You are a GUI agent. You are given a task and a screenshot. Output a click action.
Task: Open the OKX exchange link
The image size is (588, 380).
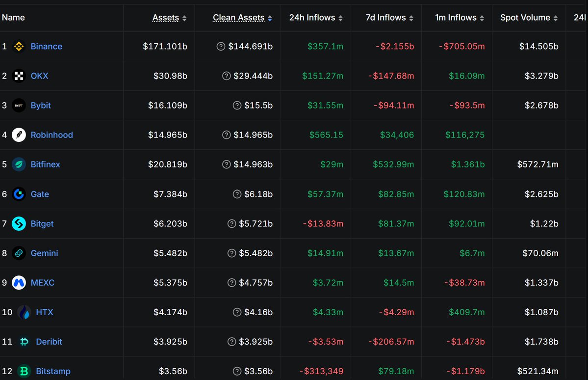coord(39,76)
